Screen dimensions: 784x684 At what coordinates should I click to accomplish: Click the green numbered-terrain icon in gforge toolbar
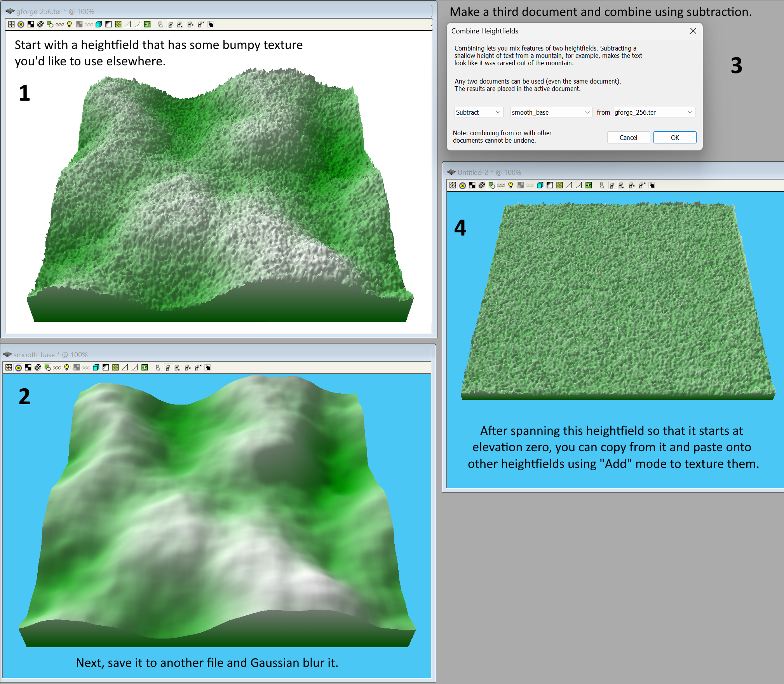coord(147,24)
